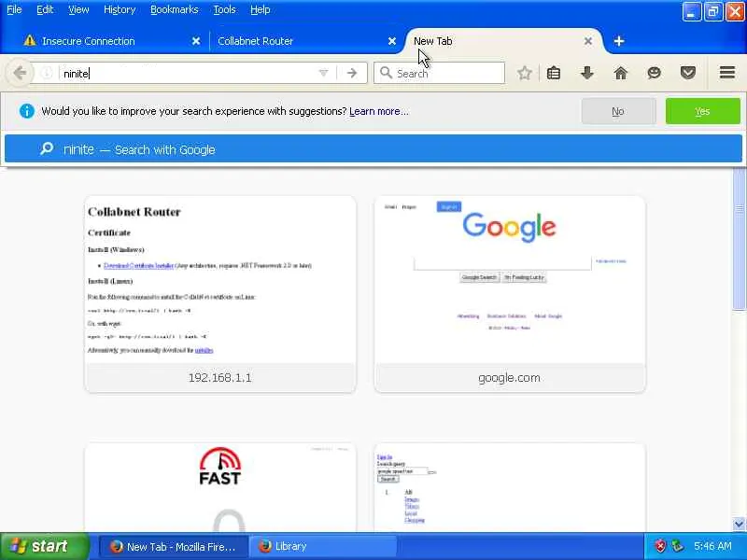747x560 pixels.
Task: Open the View menu
Action: tap(78, 9)
